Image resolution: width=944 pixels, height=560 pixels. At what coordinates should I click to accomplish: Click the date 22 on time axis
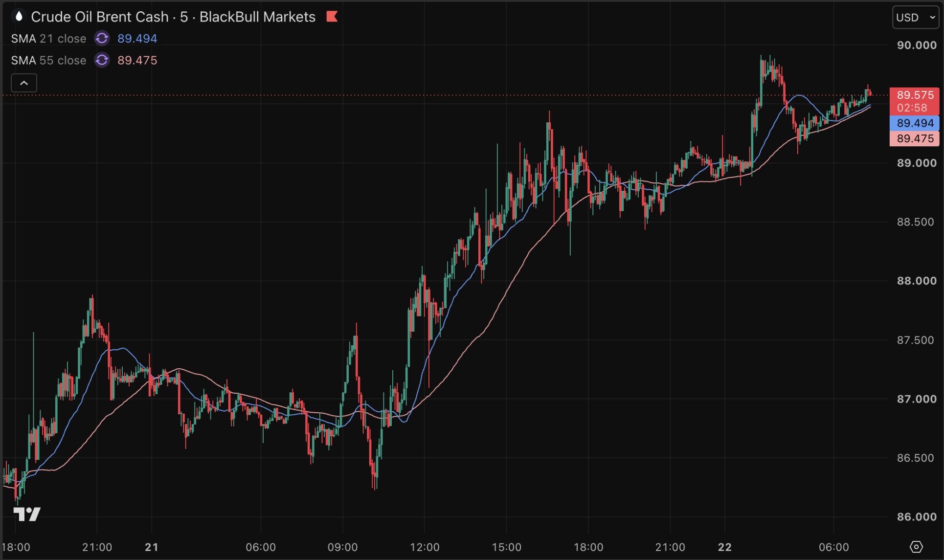(x=724, y=547)
